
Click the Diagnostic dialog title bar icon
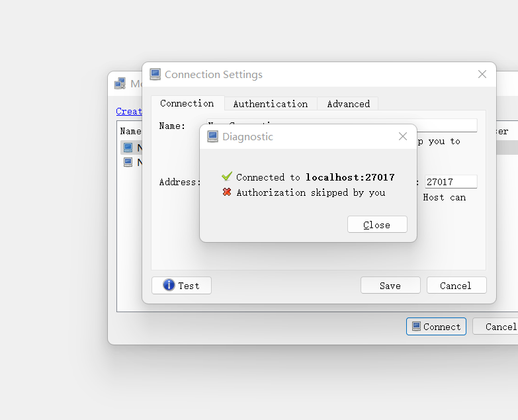(x=213, y=136)
